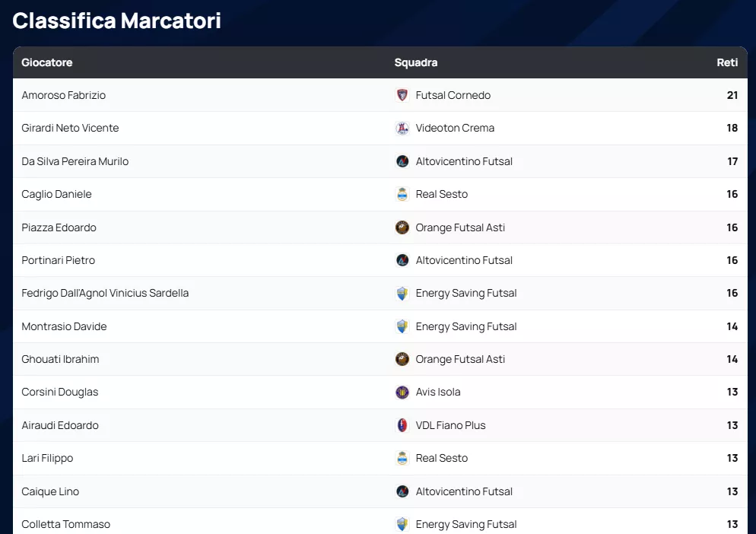Click the Altovicentino Futsal crest beside Da Silva Pereira Murilo
Image resolution: width=756 pixels, height=534 pixels.
(x=402, y=161)
